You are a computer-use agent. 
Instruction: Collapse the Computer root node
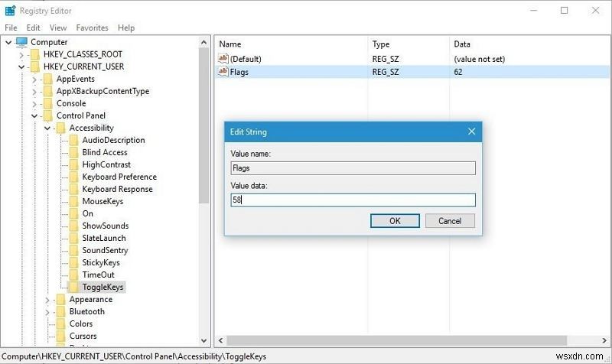8,42
